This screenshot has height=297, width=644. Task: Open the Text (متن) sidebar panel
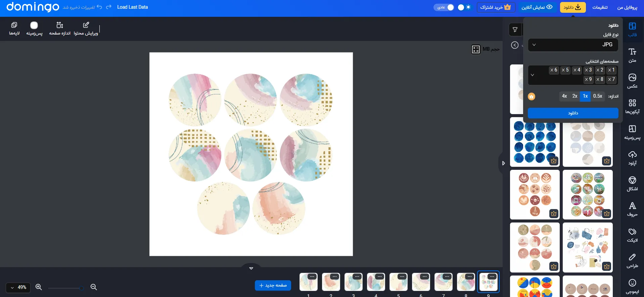(x=632, y=55)
